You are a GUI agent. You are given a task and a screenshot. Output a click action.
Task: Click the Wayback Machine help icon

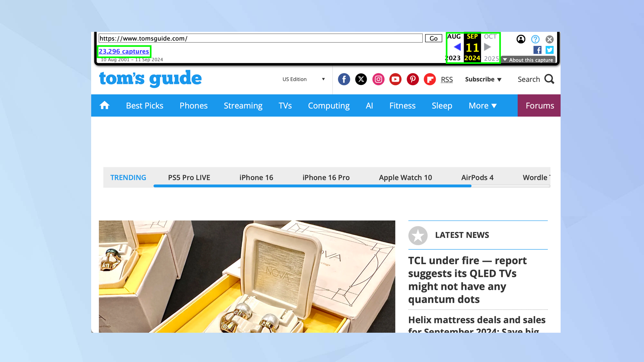[x=535, y=39]
